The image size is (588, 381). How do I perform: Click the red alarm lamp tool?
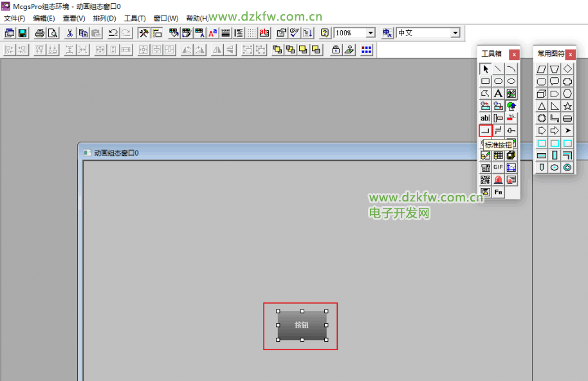498,180
